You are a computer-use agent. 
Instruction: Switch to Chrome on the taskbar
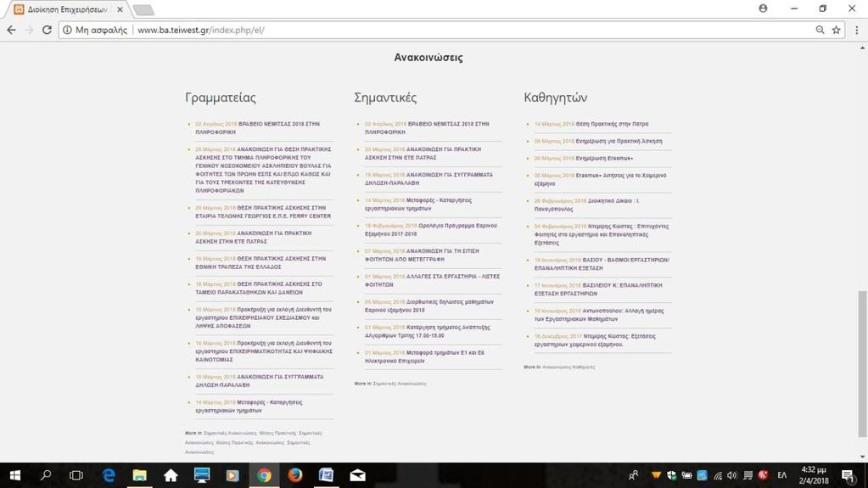point(264,475)
